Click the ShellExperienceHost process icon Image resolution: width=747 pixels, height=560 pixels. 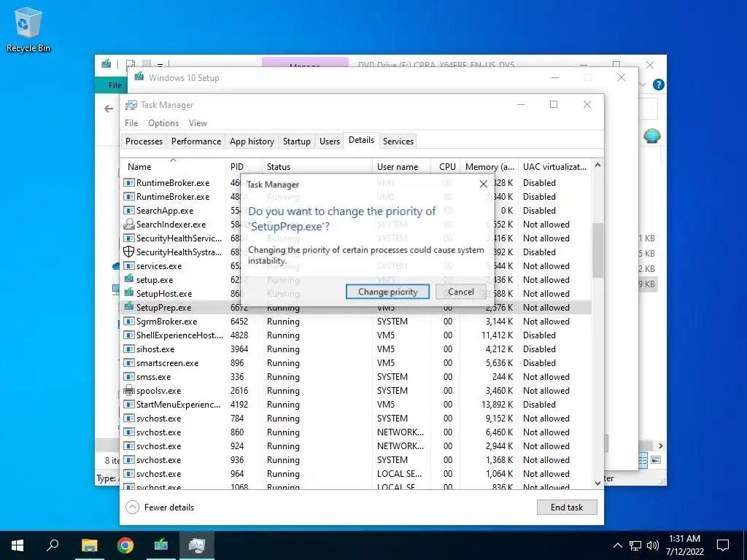[x=128, y=335]
